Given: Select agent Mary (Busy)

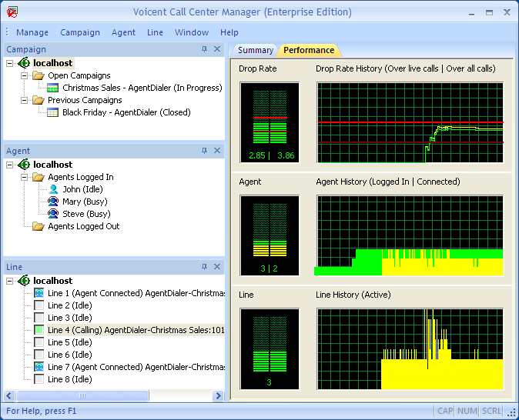Looking at the screenshot, I should pos(85,202).
